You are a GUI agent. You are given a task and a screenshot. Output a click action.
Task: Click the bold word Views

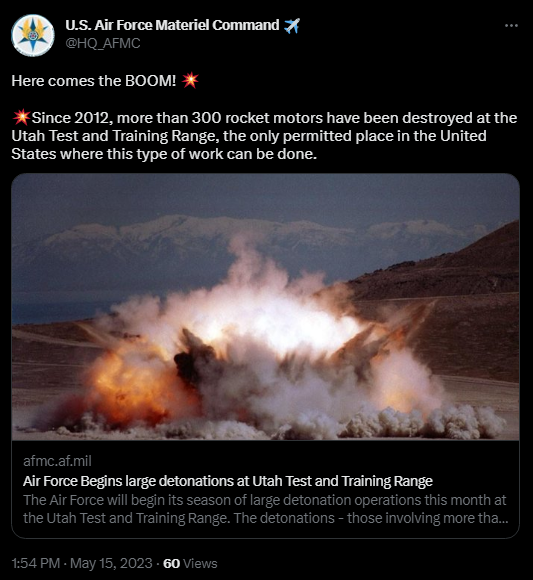click(x=200, y=563)
